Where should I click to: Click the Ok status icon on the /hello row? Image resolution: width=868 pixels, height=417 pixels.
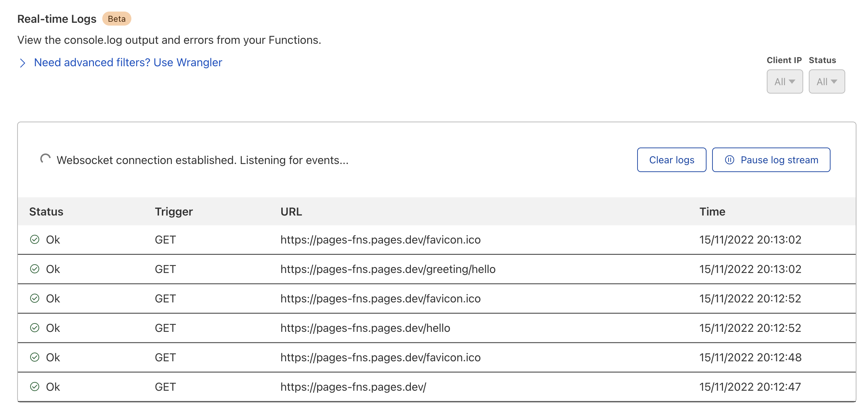click(35, 328)
